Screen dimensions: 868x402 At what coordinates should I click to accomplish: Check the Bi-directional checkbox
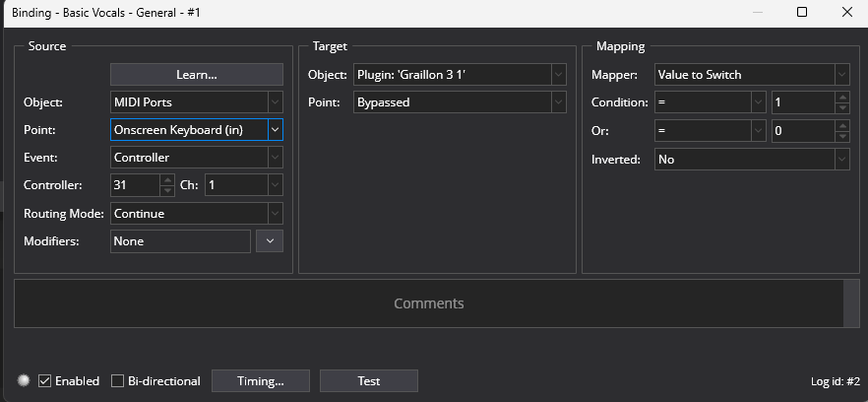click(117, 381)
